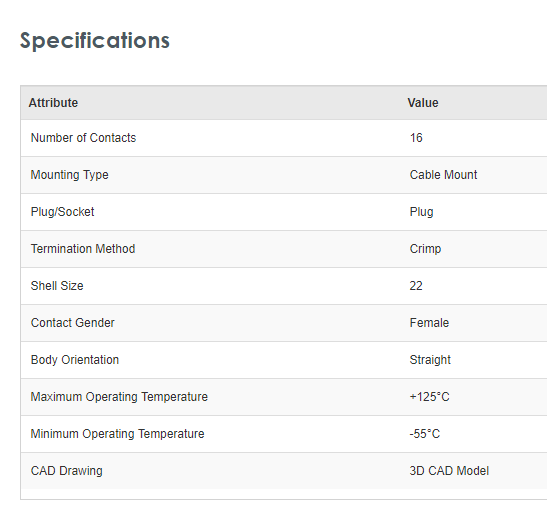Click the -55°C minimum temperature value

tap(425, 434)
